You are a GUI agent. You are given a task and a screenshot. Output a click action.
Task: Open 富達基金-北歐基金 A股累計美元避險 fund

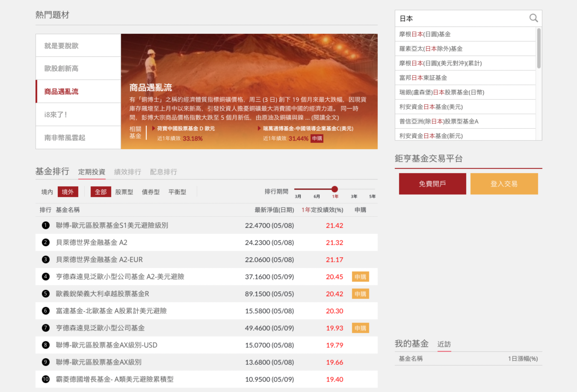pyautogui.click(x=111, y=311)
